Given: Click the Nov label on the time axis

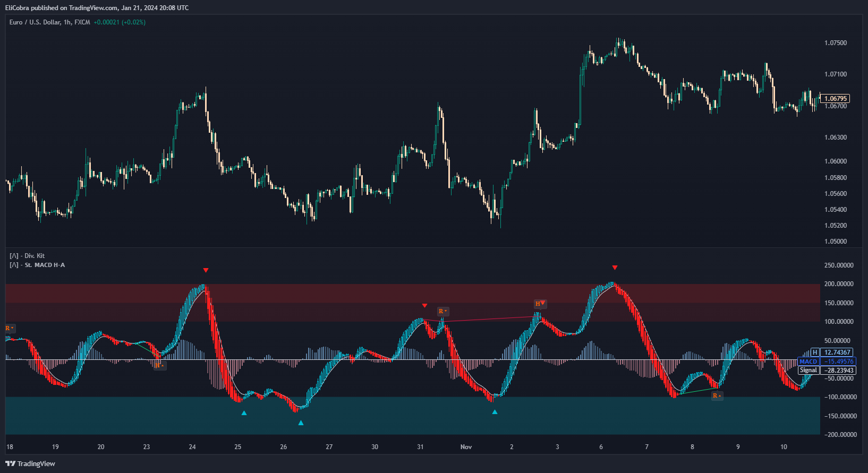Looking at the screenshot, I should tap(466, 447).
